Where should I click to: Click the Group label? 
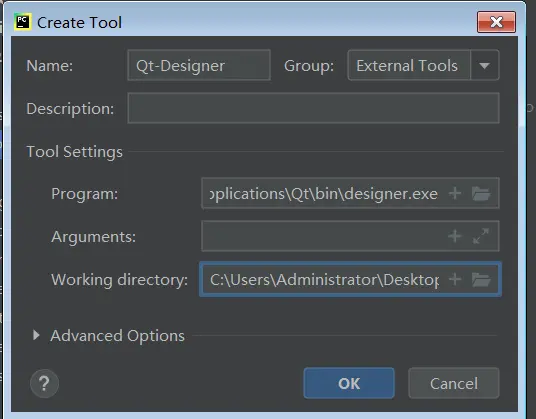(309, 66)
